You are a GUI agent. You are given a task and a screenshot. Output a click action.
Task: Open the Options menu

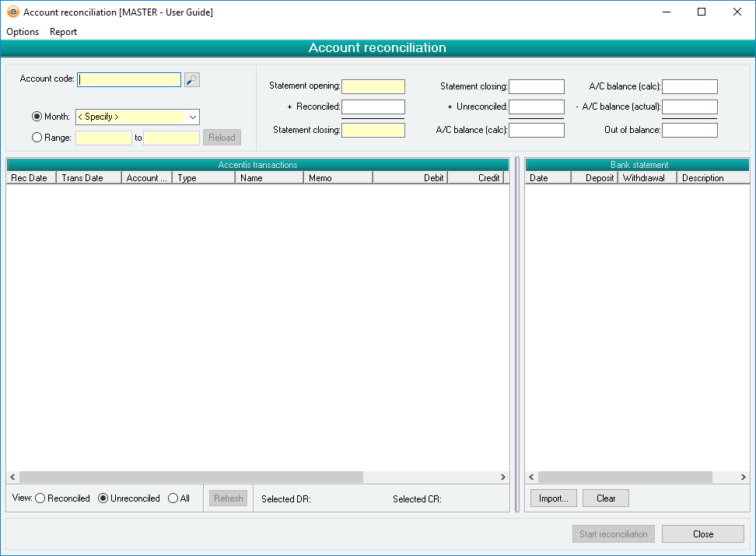[x=23, y=32]
